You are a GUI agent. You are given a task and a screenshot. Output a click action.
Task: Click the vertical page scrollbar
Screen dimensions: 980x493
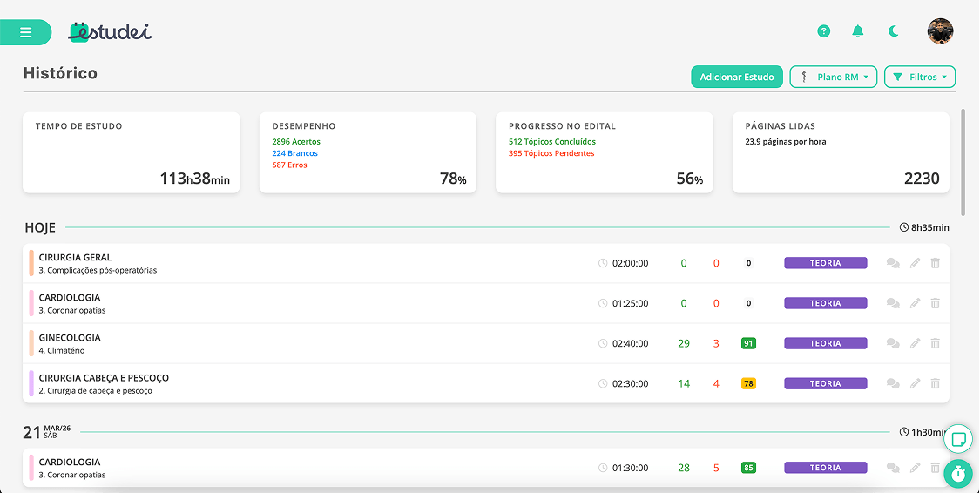click(x=963, y=161)
